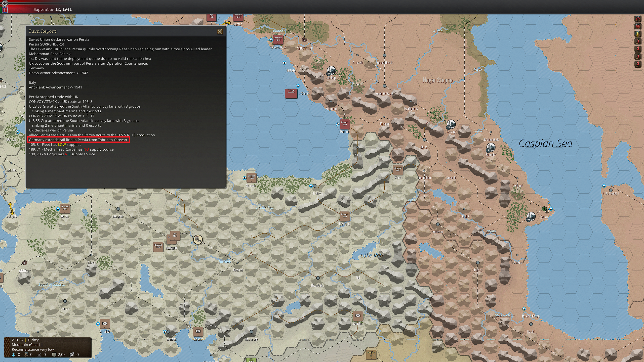Click the mine icon east of Ankara

tap(198, 239)
